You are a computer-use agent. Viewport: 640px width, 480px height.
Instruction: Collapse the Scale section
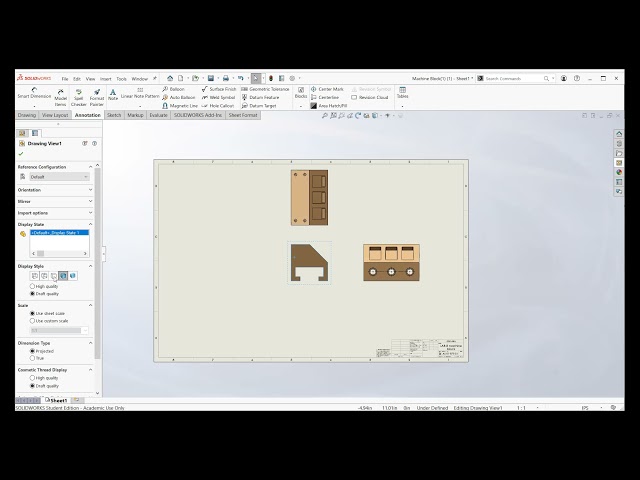(91, 305)
